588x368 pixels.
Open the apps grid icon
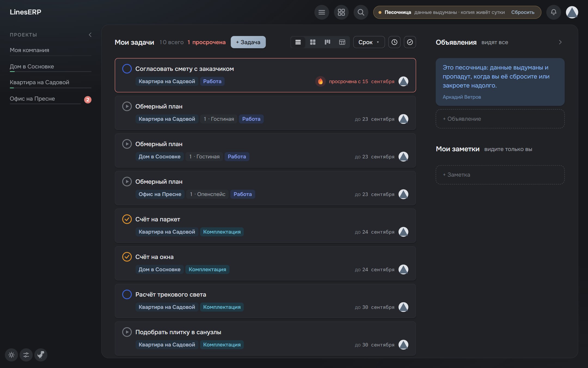point(341,12)
